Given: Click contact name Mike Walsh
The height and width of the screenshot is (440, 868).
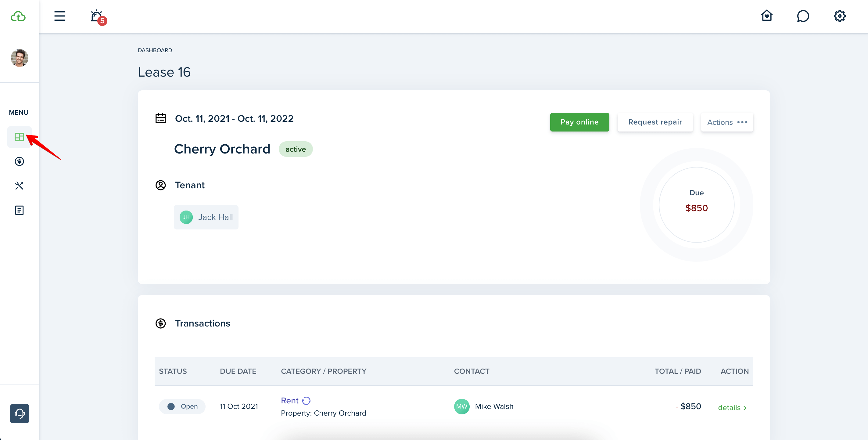Looking at the screenshot, I should pos(494,406).
